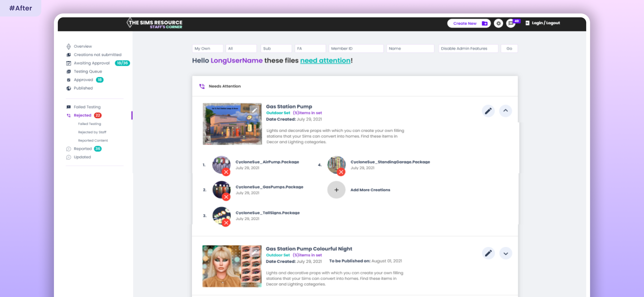Viewport: 644px width, 297px height.
Task: Open Testing Queue in sidebar
Action: 88,71
